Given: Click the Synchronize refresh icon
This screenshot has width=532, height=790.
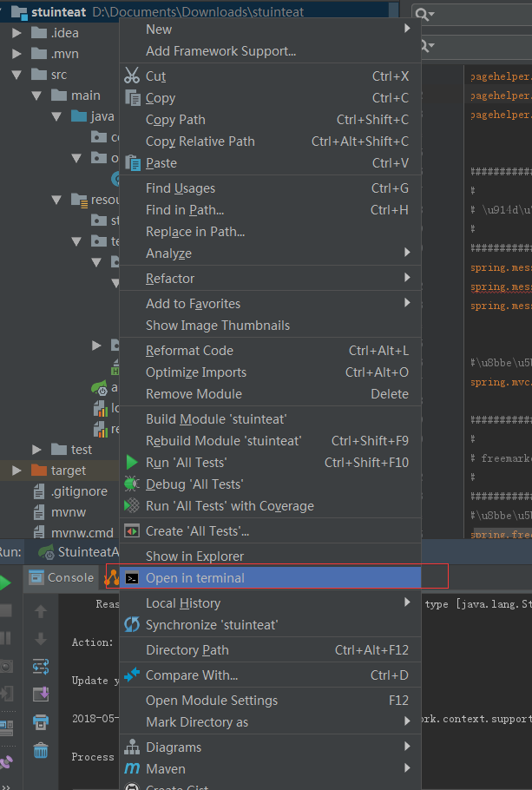Looking at the screenshot, I should click(x=132, y=625).
